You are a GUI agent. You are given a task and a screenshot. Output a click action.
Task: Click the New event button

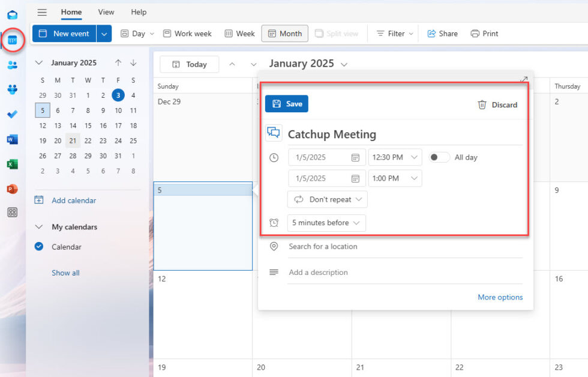coord(65,34)
